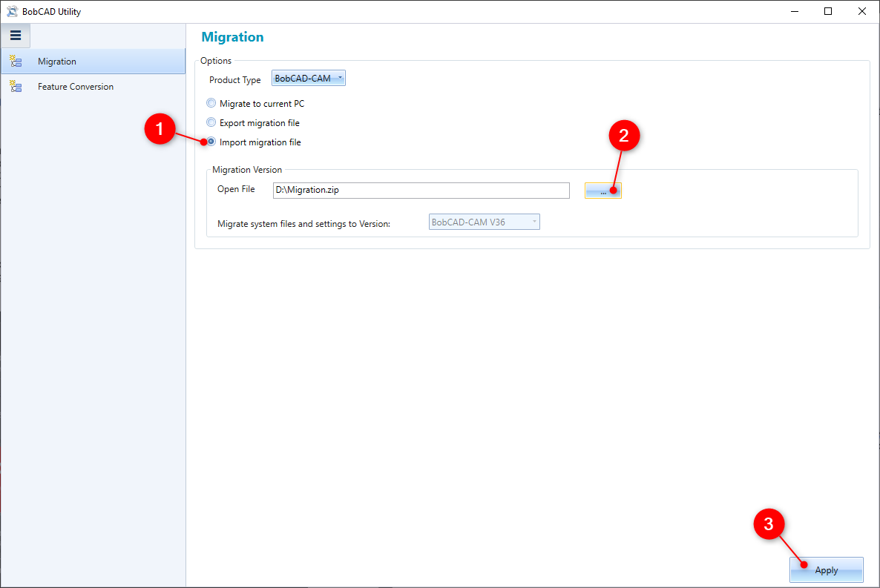The height and width of the screenshot is (588, 880).
Task: Toggle the hamburger menu button
Action: click(x=16, y=36)
